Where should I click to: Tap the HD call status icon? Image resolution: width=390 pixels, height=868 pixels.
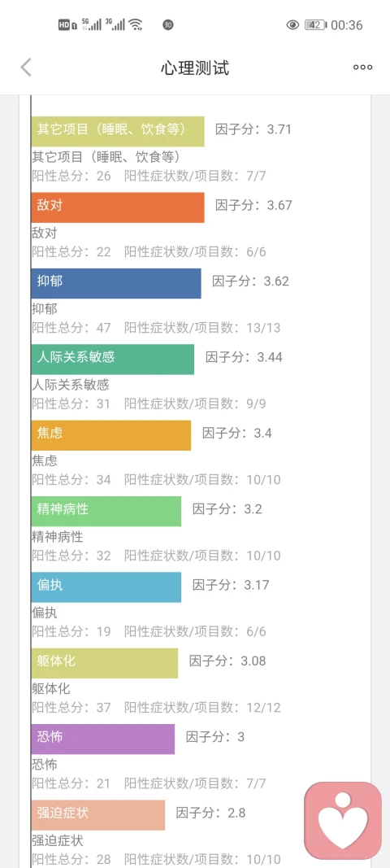[x=67, y=25]
